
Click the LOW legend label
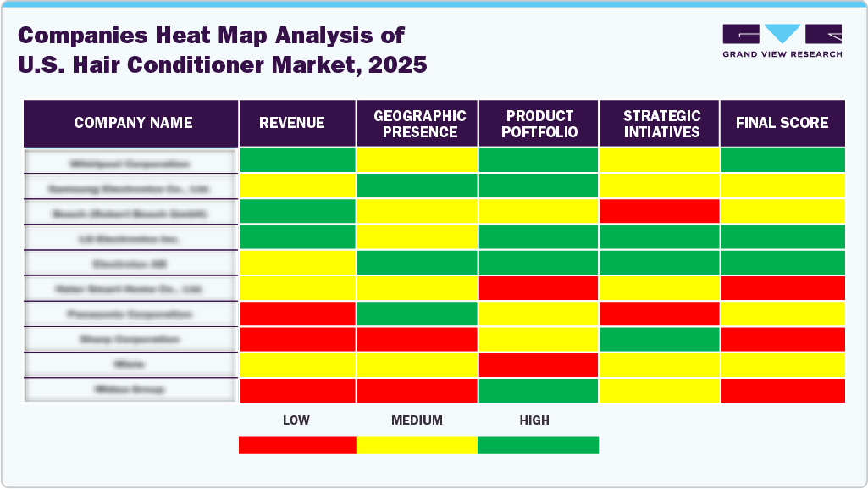[x=296, y=420]
